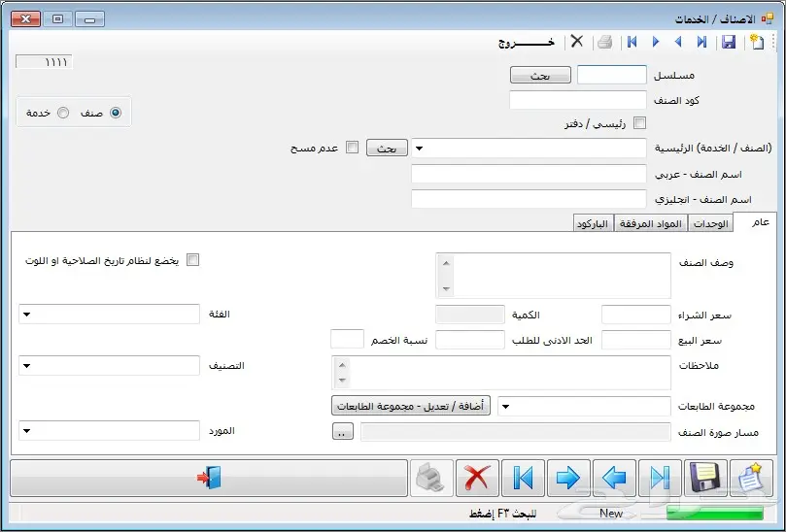
Task: Click the مسار صورة الصنف path field
Action: (515, 432)
